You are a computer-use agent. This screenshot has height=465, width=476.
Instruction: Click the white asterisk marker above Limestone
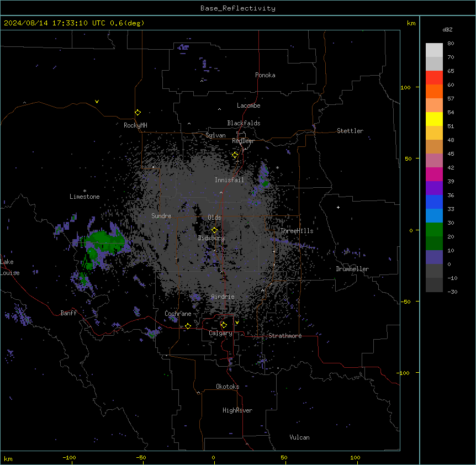click(84, 191)
